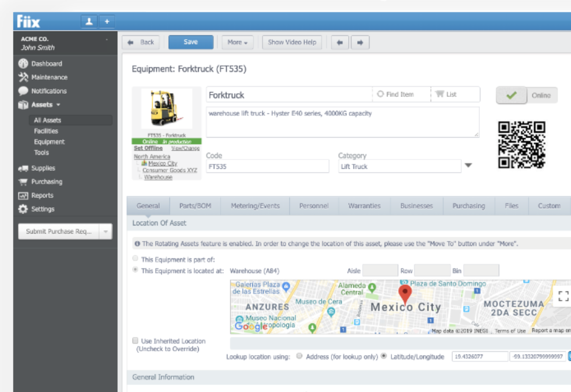This screenshot has height=392, width=571.
Task: Open Dashboard from the sidebar
Action: coord(46,64)
